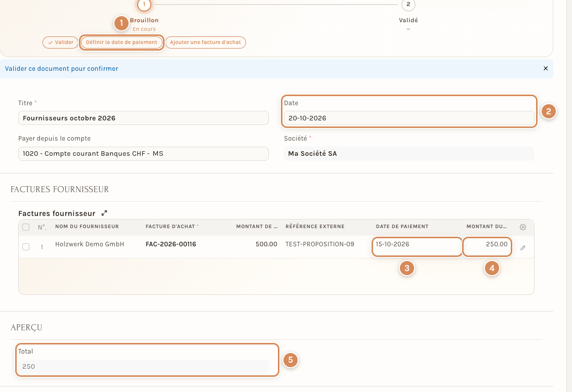Image resolution: width=572 pixels, height=392 pixels.
Task: Click the 'Valider ce document pour confirmer' message
Action: 62,69
